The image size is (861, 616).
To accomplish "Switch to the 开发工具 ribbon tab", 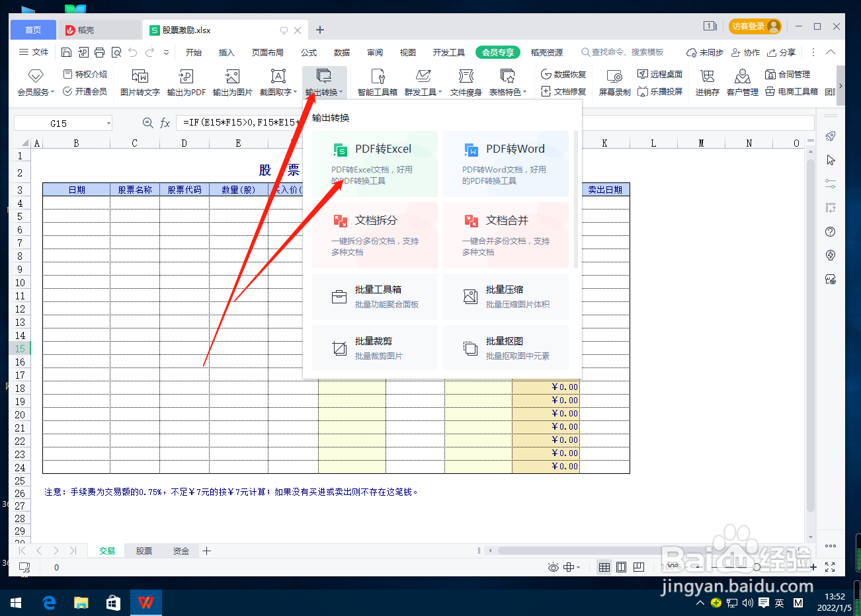I will point(449,52).
